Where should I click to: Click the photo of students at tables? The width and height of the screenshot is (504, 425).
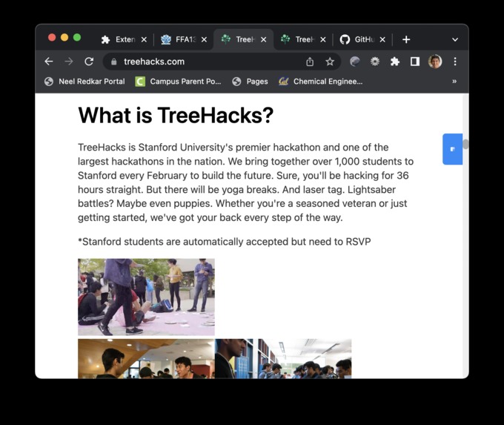pyautogui.click(x=283, y=358)
